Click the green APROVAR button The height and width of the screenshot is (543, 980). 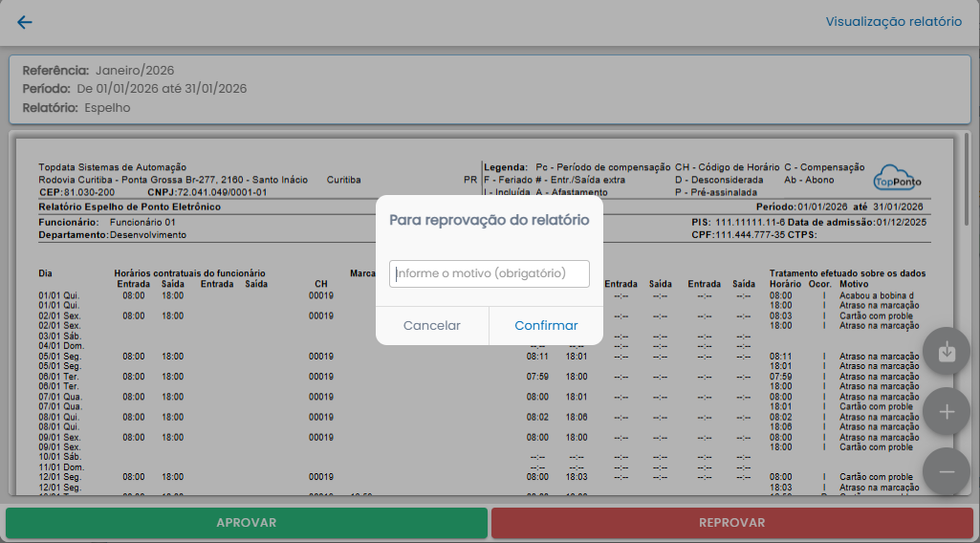[246, 523]
